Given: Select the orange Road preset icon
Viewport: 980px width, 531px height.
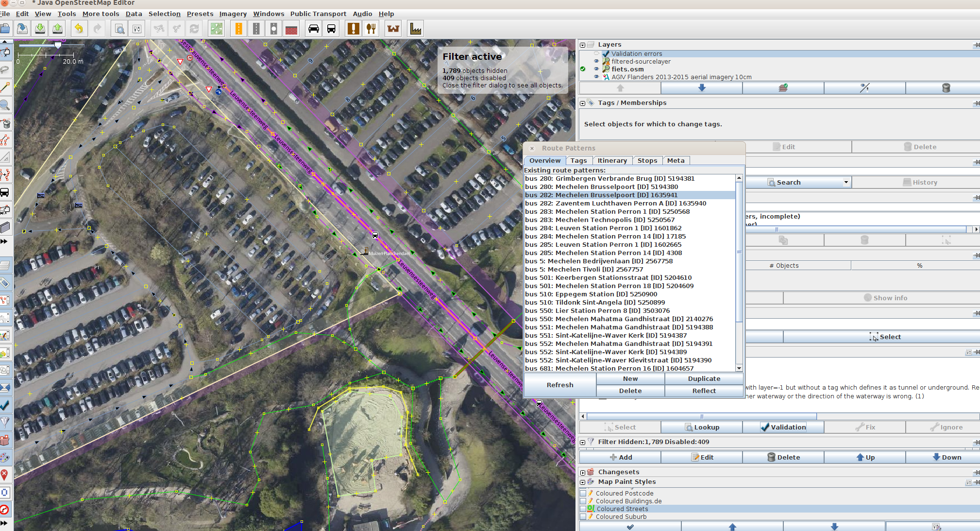Looking at the screenshot, I should click(x=238, y=29).
